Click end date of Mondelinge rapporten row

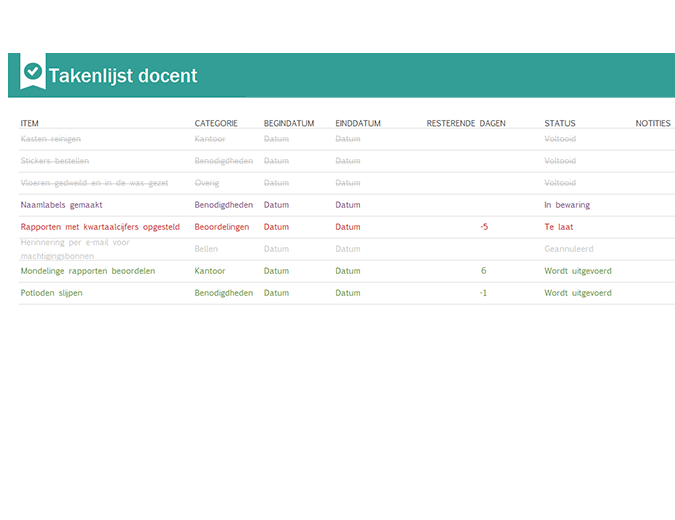pyautogui.click(x=347, y=271)
